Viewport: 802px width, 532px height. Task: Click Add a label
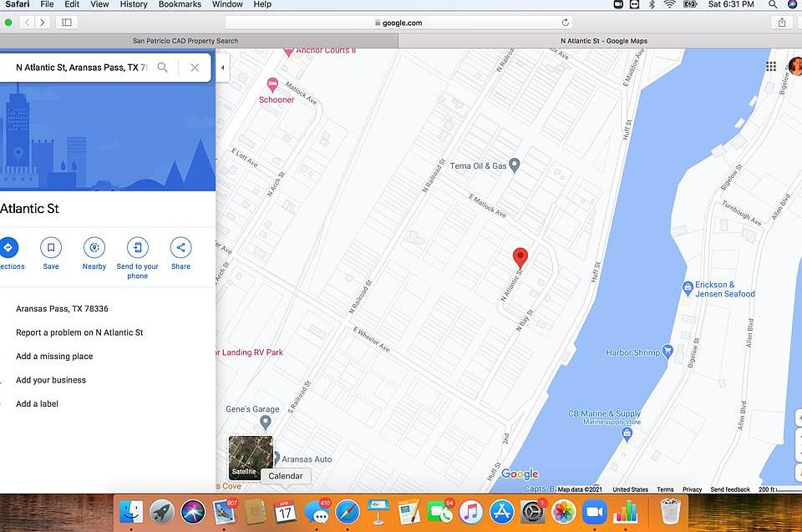pos(37,403)
